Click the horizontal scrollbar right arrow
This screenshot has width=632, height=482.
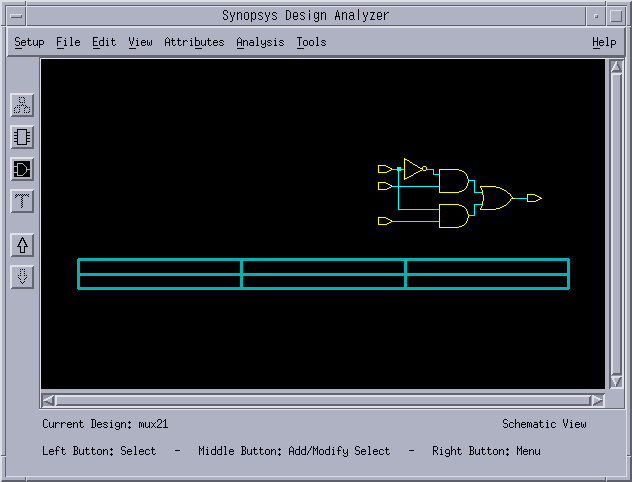pos(597,401)
